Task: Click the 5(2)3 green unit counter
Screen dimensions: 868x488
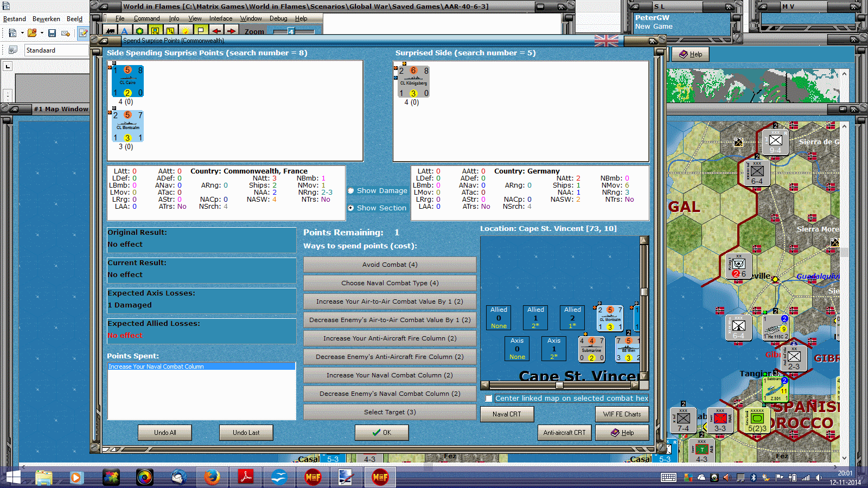Action: [757, 421]
